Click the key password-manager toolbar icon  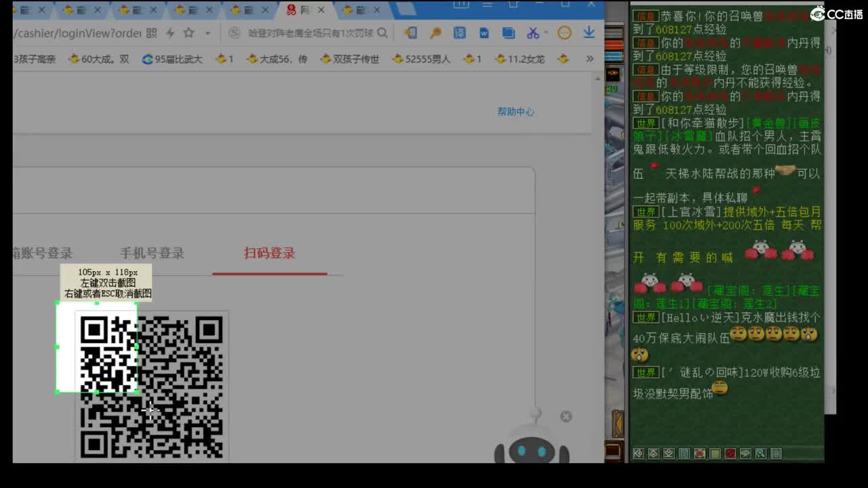click(435, 33)
